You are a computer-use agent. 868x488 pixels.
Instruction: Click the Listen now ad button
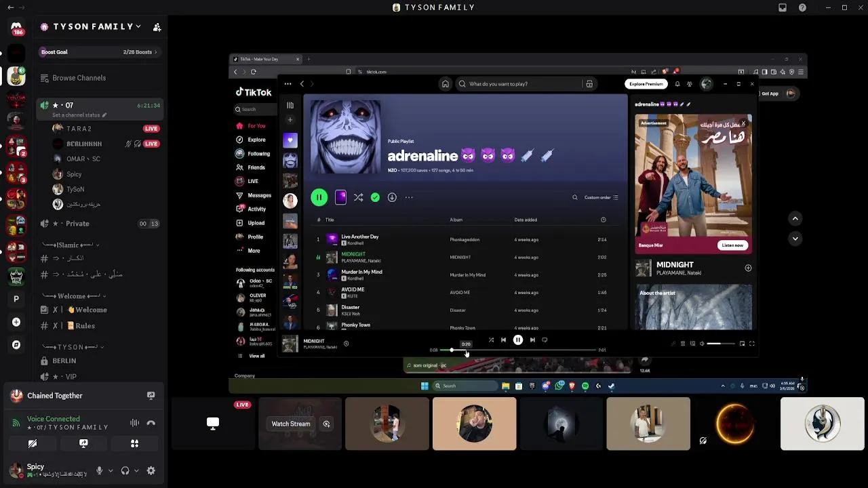tap(732, 245)
